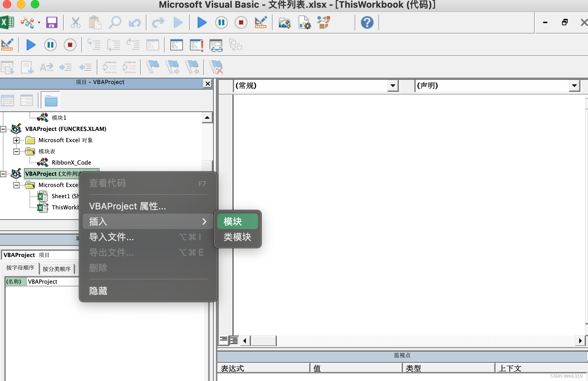Click the Undo arrow icon
This screenshot has width=588, height=381.
(x=135, y=23)
